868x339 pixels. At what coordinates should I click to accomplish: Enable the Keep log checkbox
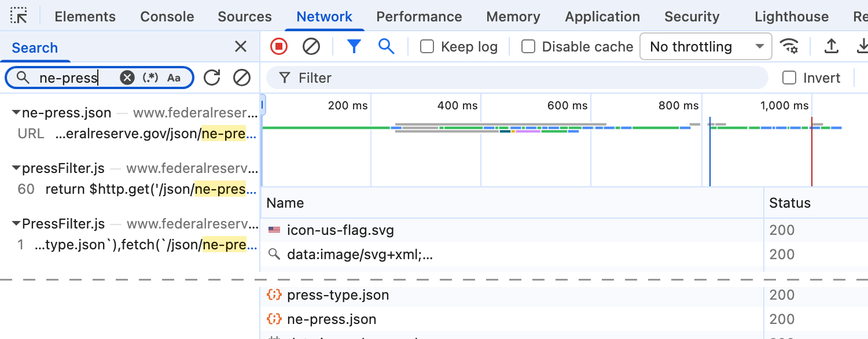coord(427,46)
